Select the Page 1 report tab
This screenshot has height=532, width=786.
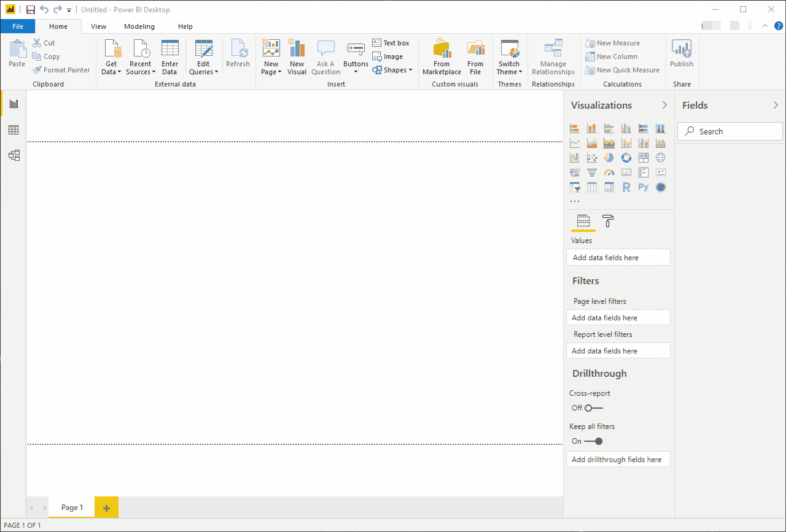point(72,507)
